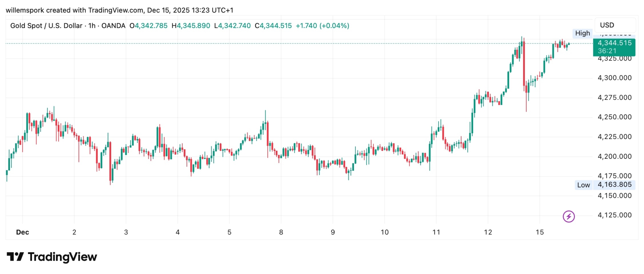Click the +1.740 (+0.04%) change value
This screenshot has height=274, width=644.
pos(322,26)
